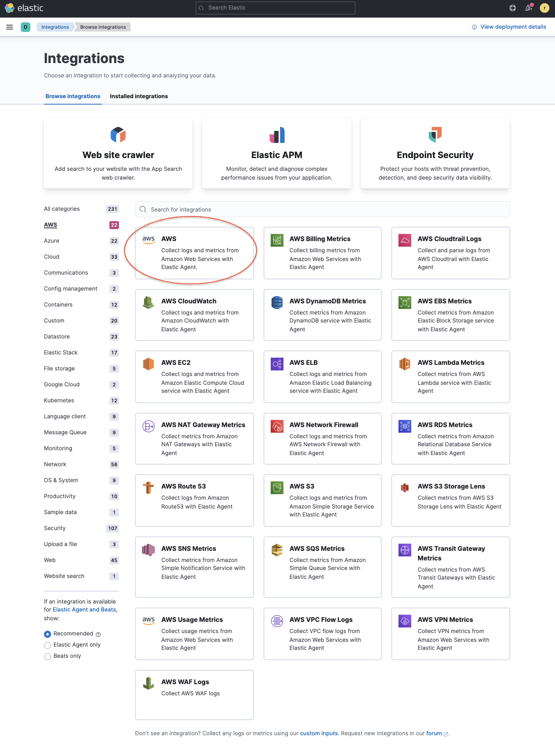This screenshot has height=756, width=555.
Task: Click the AWS DynamoDB Metrics icon
Action: pos(277,303)
